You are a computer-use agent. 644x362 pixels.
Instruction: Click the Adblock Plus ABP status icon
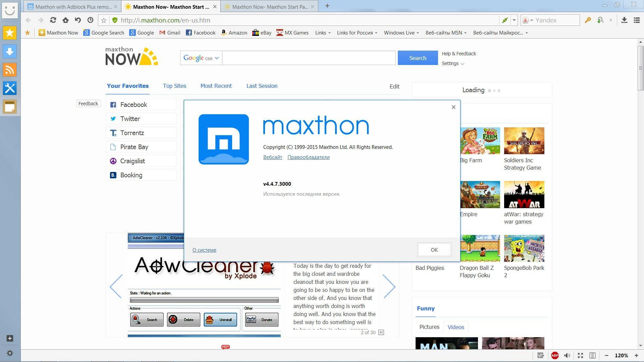(x=555, y=355)
